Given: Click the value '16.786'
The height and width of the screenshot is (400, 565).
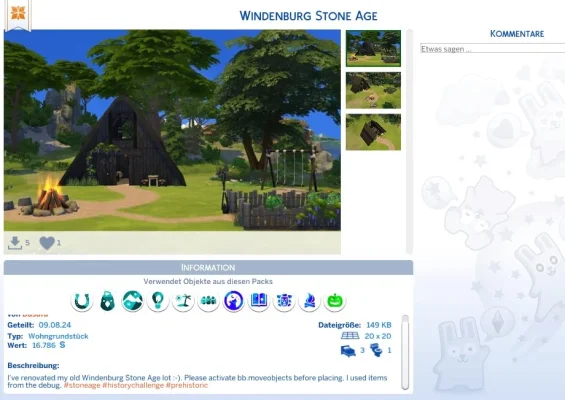Looking at the screenshot, I should click(44, 345).
